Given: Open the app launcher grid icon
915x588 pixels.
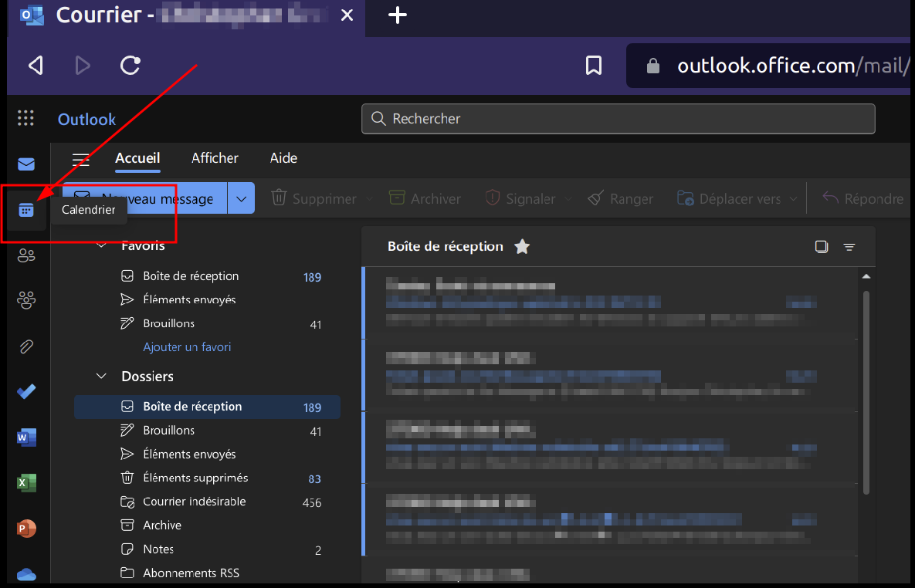Looking at the screenshot, I should (x=26, y=118).
